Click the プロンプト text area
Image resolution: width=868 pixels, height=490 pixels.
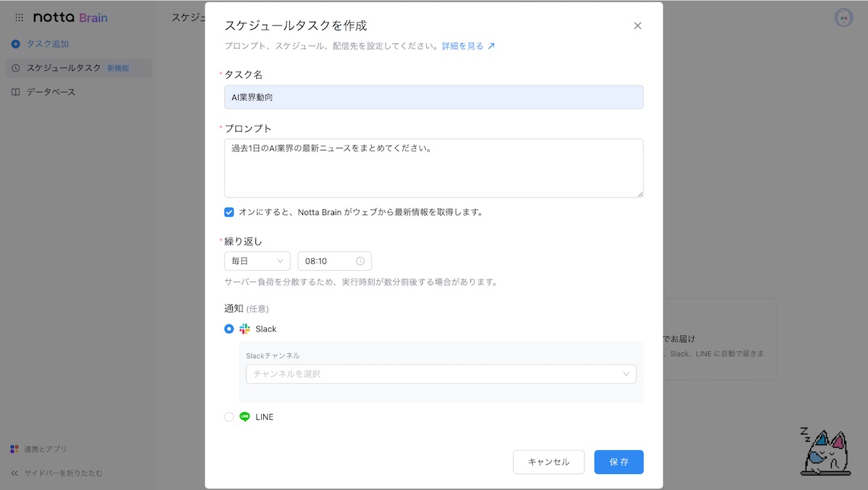[x=434, y=168]
